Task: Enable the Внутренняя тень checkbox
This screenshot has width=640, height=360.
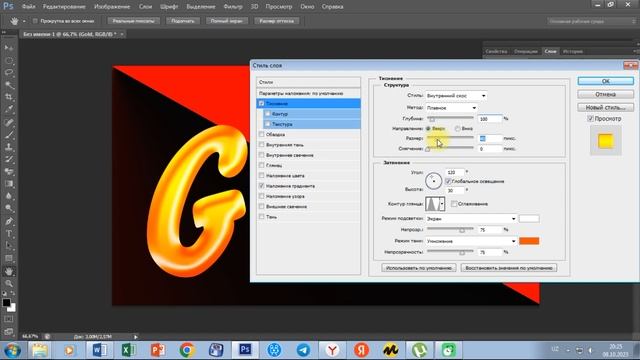Action: click(262, 144)
